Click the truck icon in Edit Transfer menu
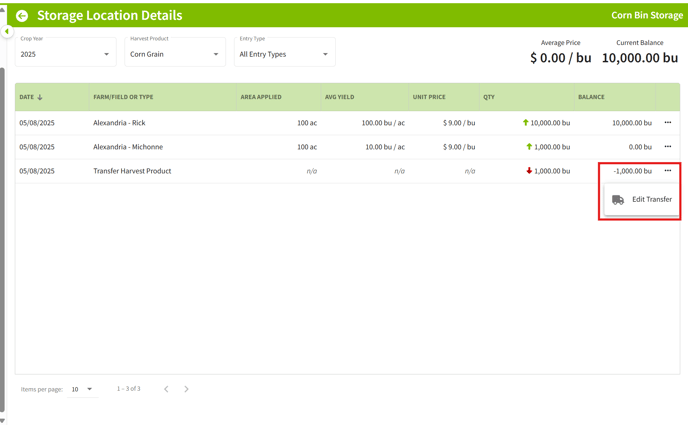The height and width of the screenshot is (425, 688). point(618,200)
